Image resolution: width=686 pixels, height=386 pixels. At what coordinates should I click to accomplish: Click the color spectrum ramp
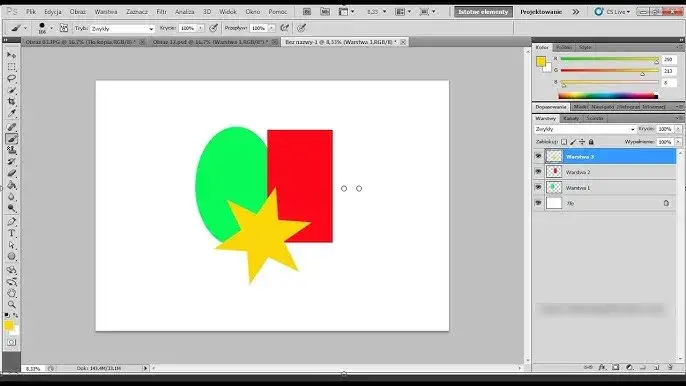(x=608, y=96)
